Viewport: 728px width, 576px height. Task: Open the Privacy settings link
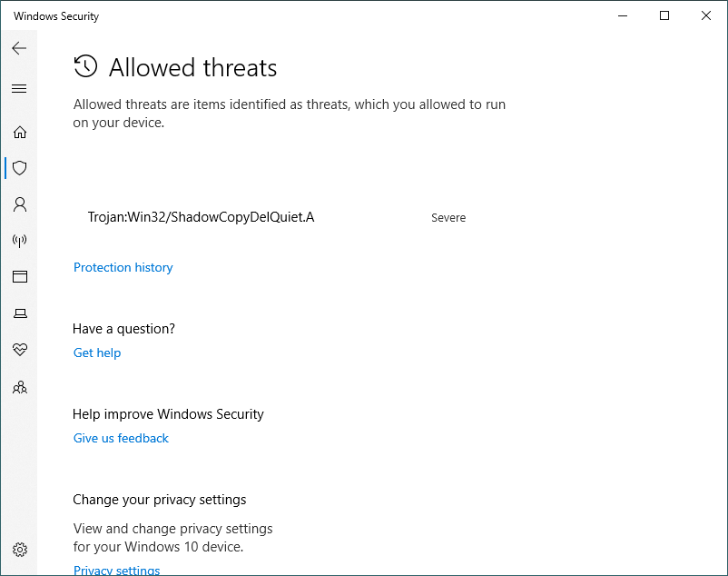click(x=116, y=570)
